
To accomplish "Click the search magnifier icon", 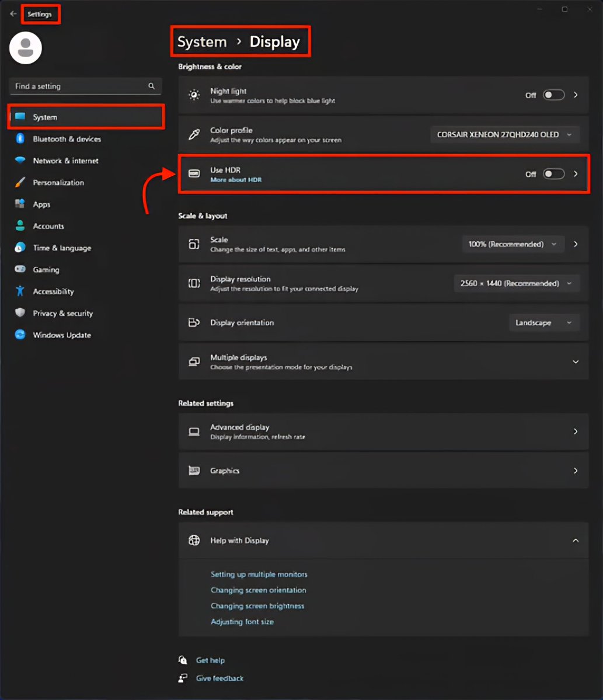I will [151, 86].
